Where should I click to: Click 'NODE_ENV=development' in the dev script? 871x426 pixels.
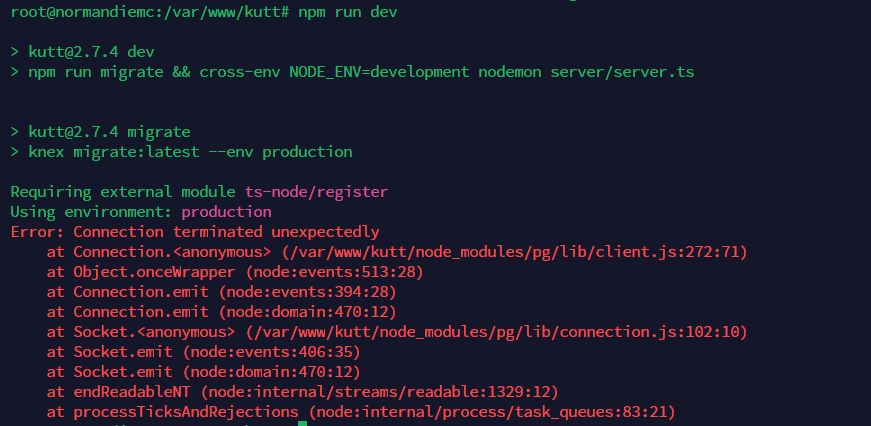coord(379,72)
